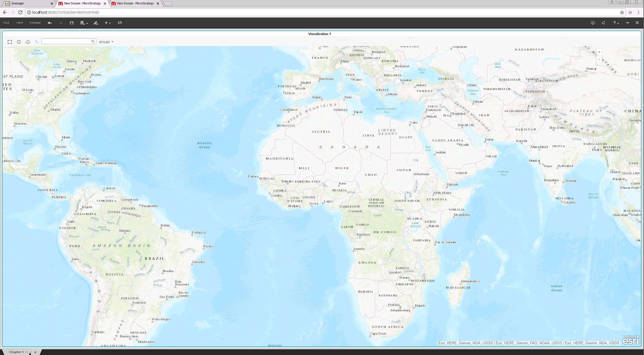
Task: Open the FORMAT menu
Action: pos(35,23)
